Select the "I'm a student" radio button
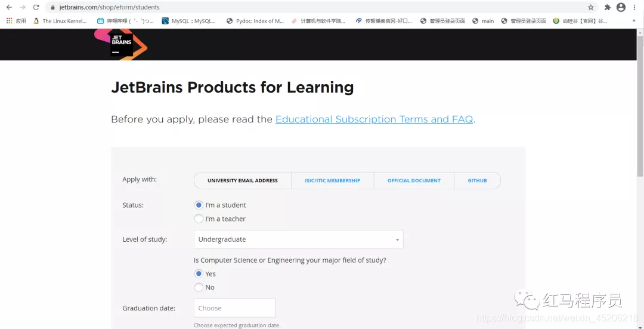 click(x=199, y=205)
